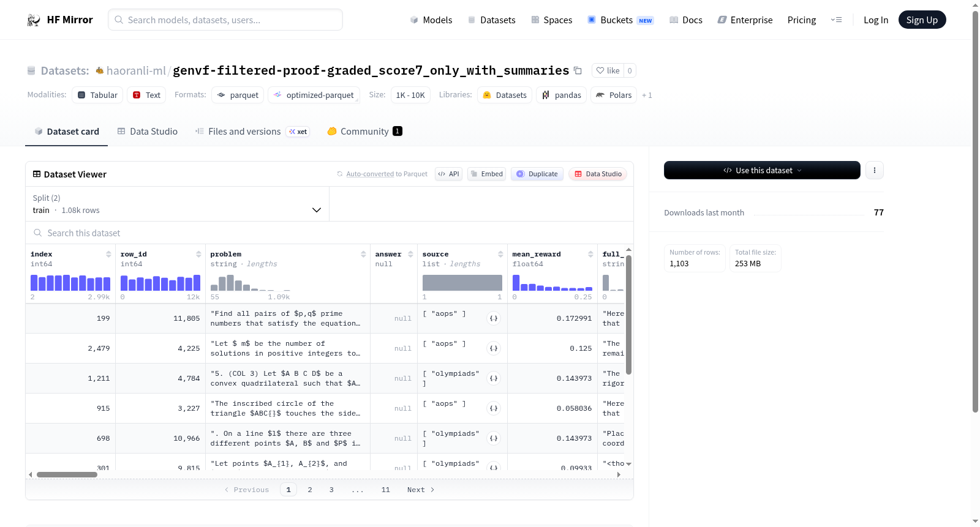980x527 pixels.
Task: Expand the JSON braces icon in the 2,479 row
Action: (x=494, y=348)
